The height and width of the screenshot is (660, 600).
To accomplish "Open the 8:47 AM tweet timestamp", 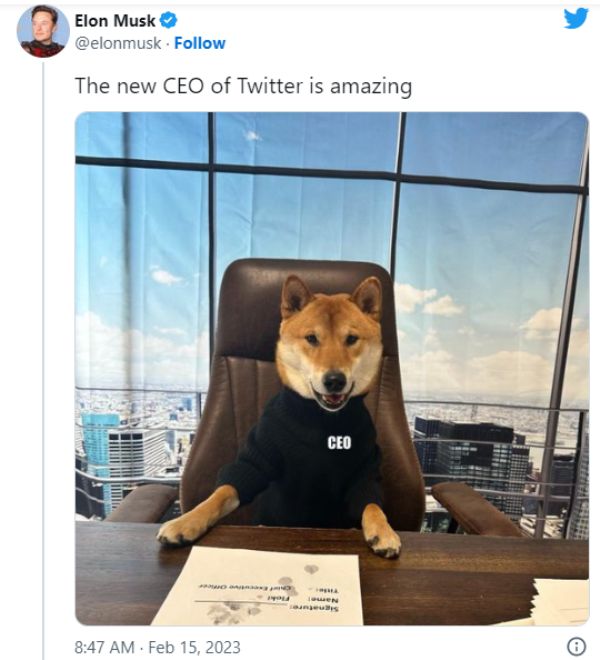I will 105,647.
